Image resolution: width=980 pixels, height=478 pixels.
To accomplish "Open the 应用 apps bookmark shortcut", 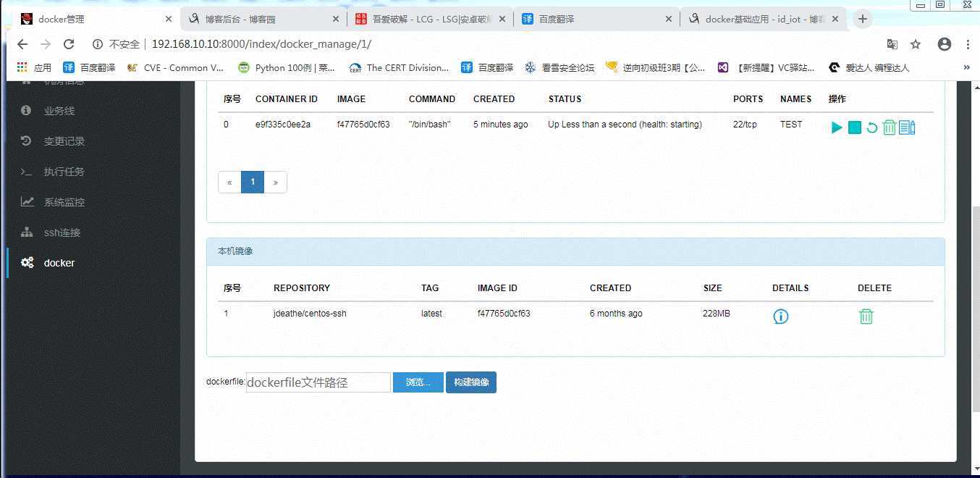I will (x=34, y=67).
